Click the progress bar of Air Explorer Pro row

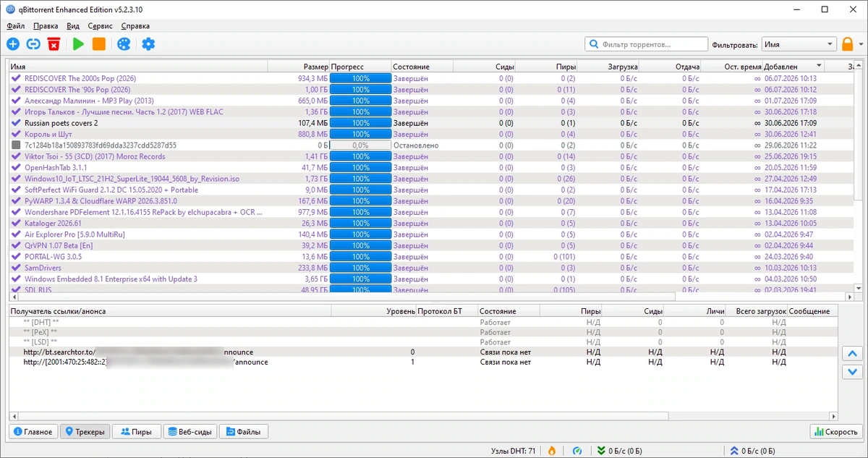[x=361, y=234]
